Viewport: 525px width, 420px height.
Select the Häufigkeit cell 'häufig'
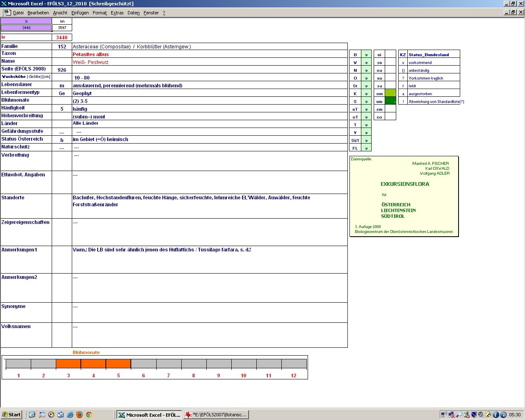[x=210, y=109]
